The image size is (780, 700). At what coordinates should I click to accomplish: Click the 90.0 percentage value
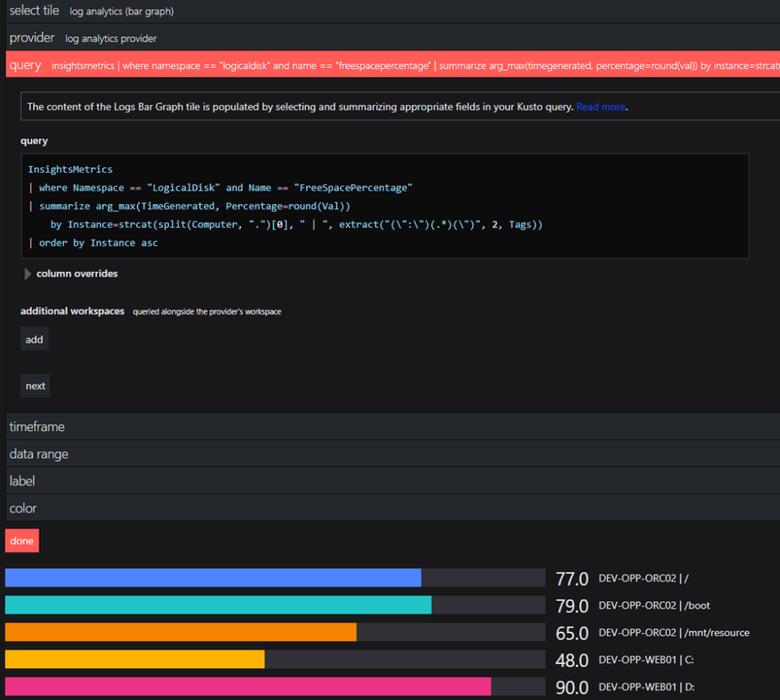coord(571,686)
